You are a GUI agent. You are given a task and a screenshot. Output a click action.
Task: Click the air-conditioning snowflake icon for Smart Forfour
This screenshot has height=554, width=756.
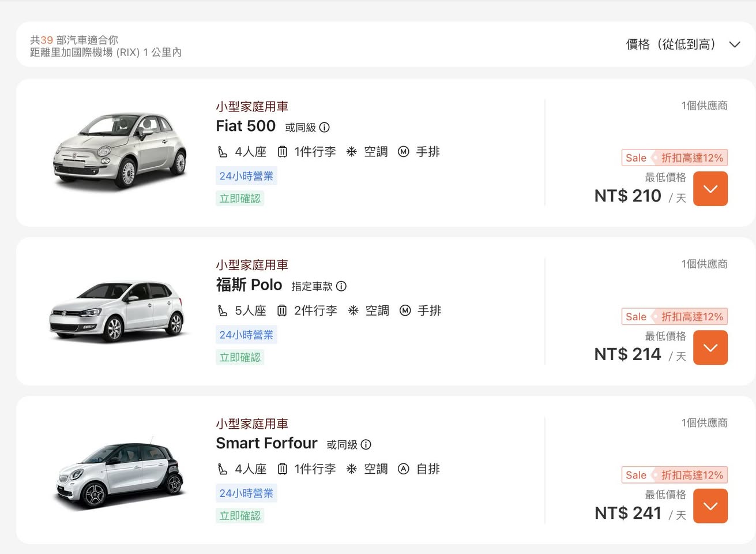click(x=351, y=469)
